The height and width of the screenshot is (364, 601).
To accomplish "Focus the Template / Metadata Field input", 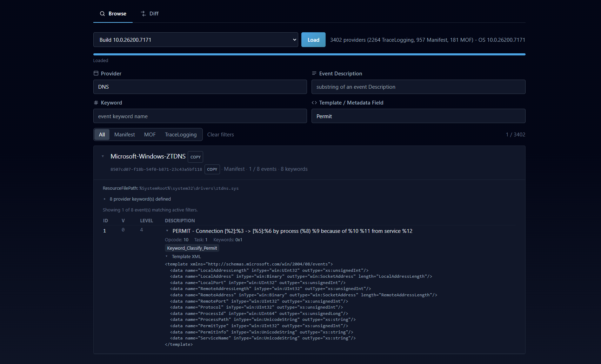I will (418, 116).
